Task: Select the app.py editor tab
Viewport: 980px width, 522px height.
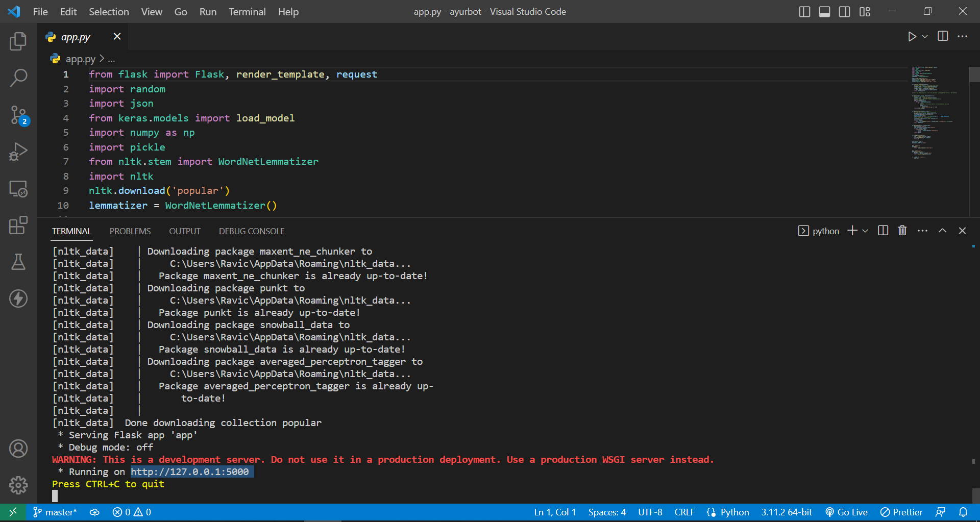Action: [75, 37]
